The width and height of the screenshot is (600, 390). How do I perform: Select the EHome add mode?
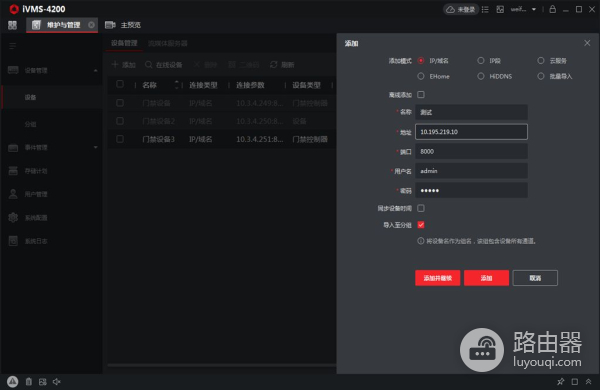[421, 76]
